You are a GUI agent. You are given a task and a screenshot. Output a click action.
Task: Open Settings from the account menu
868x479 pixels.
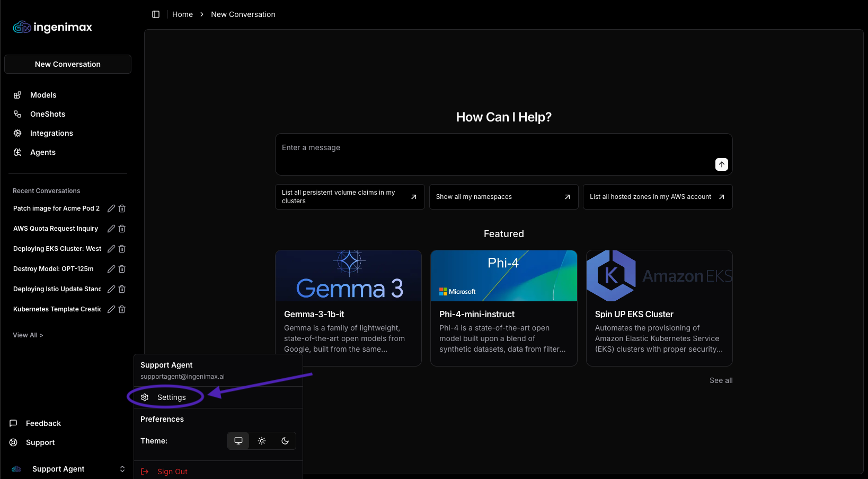pyautogui.click(x=171, y=397)
